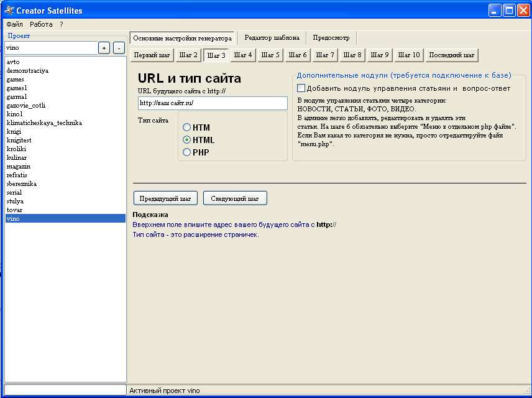Click the bottom-left status input field
The image size is (532, 398).
pos(65,390)
